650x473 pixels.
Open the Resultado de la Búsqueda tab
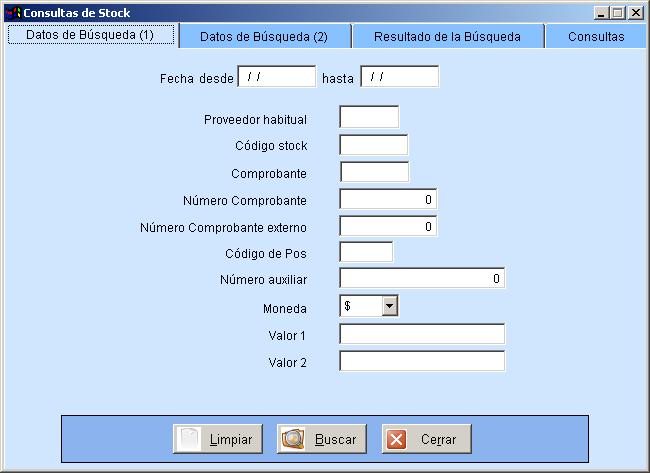click(447, 36)
